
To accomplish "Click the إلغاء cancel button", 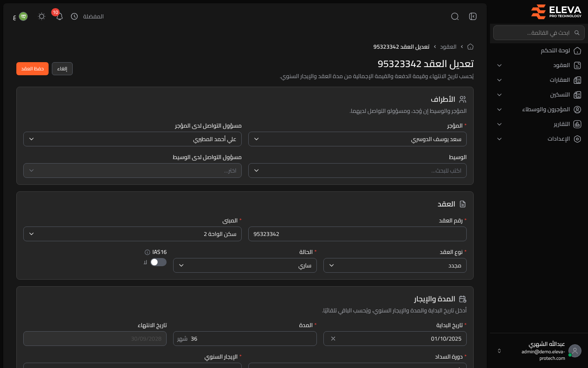I will click(62, 69).
